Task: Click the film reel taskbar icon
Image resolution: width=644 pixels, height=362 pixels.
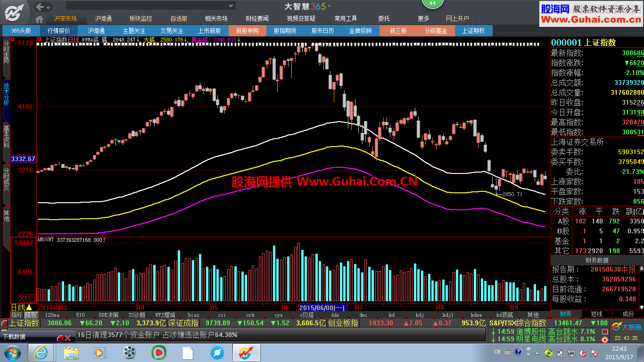Action: [x=130, y=352]
